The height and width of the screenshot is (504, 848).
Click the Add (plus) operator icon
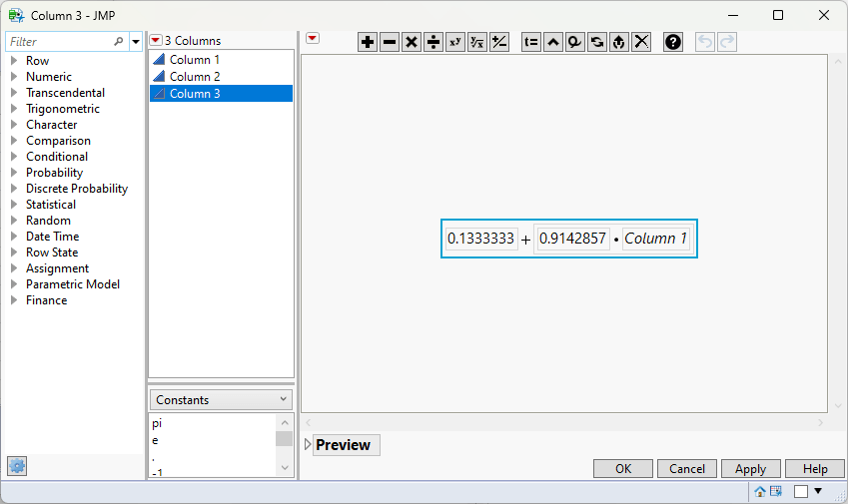pos(368,42)
